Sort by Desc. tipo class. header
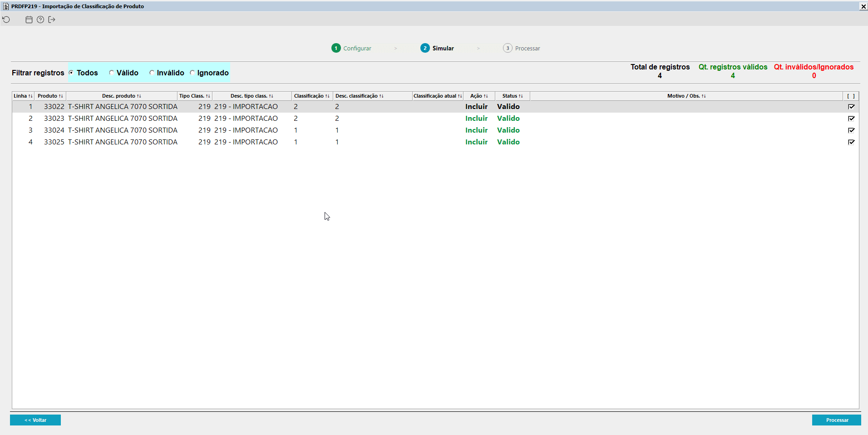The height and width of the screenshot is (435, 868). (x=252, y=96)
